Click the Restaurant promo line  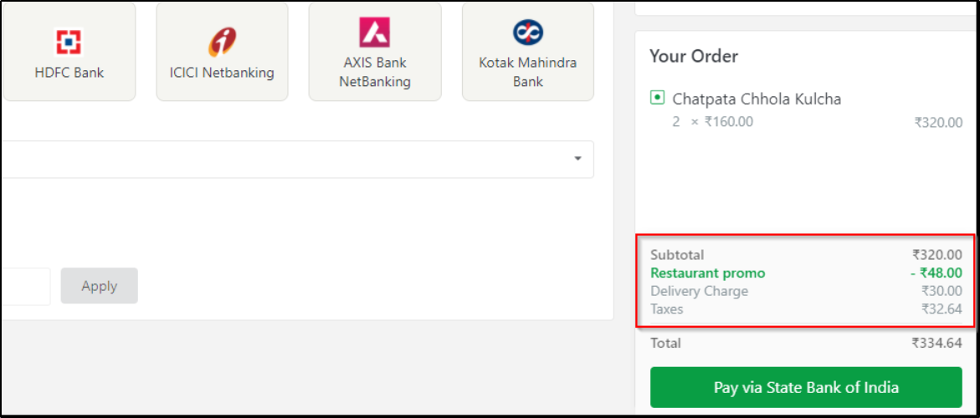point(806,273)
